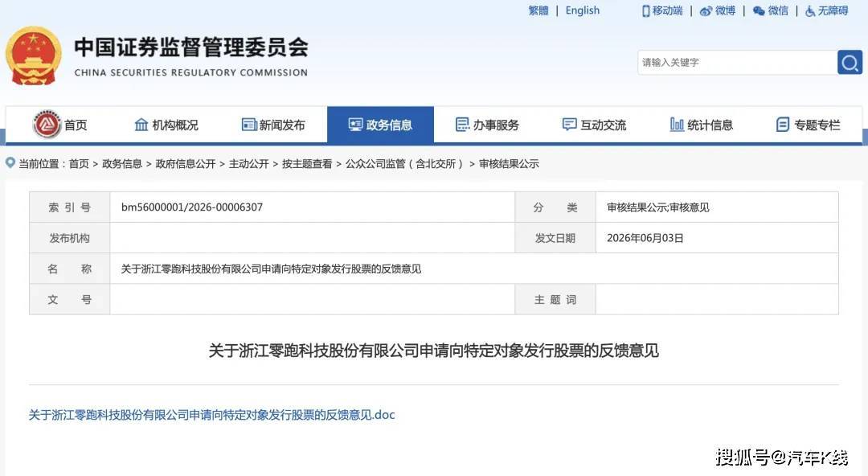Viewport: 868px width, 476px height.
Task: Click the accessibility wheelchair icon
Action: tap(810, 11)
